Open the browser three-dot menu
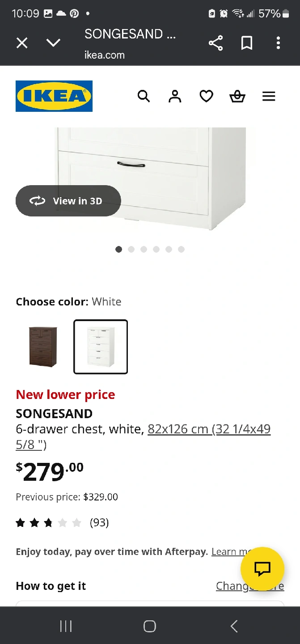Screen dimensions: 300x644 click(x=278, y=43)
